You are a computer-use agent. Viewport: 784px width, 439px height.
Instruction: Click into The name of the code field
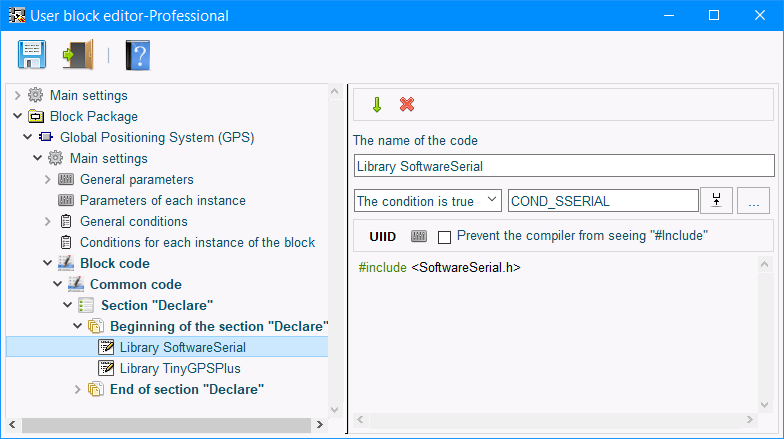[x=564, y=166]
